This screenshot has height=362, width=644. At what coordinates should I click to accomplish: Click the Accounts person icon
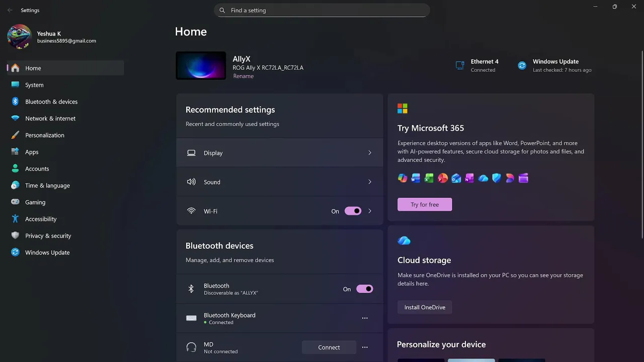[x=15, y=168]
